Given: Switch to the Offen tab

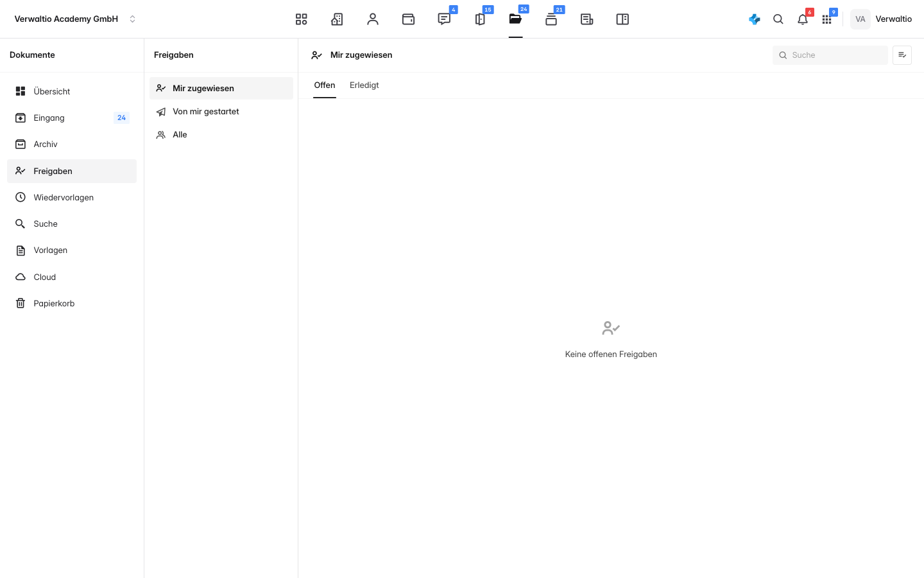Looking at the screenshot, I should click(x=325, y=85).
